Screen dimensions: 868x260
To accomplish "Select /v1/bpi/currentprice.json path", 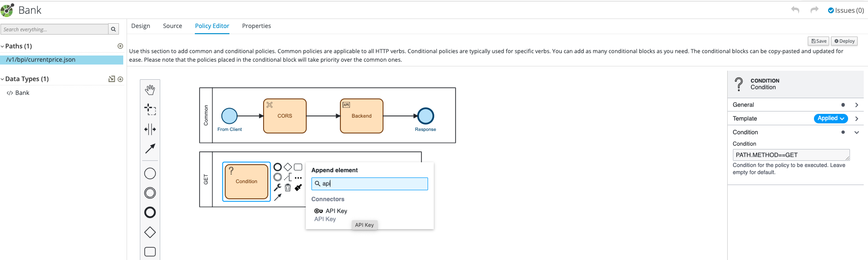I will (x=62, y=60).
